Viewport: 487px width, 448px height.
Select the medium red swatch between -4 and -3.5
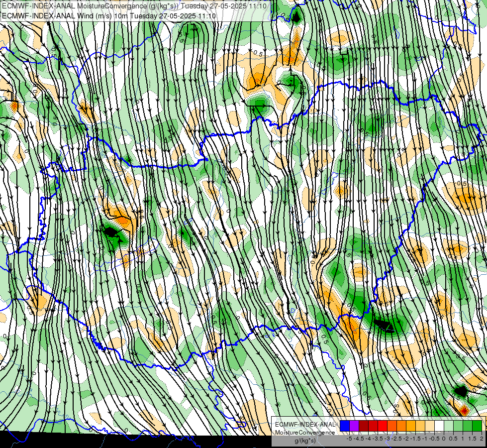(373, 426)
